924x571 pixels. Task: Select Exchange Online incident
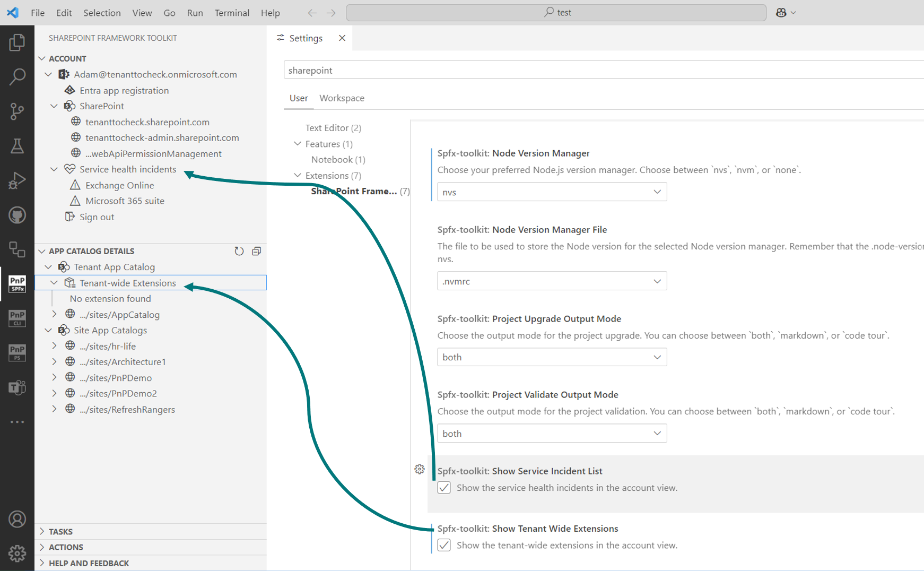click(x=120, y=185)
